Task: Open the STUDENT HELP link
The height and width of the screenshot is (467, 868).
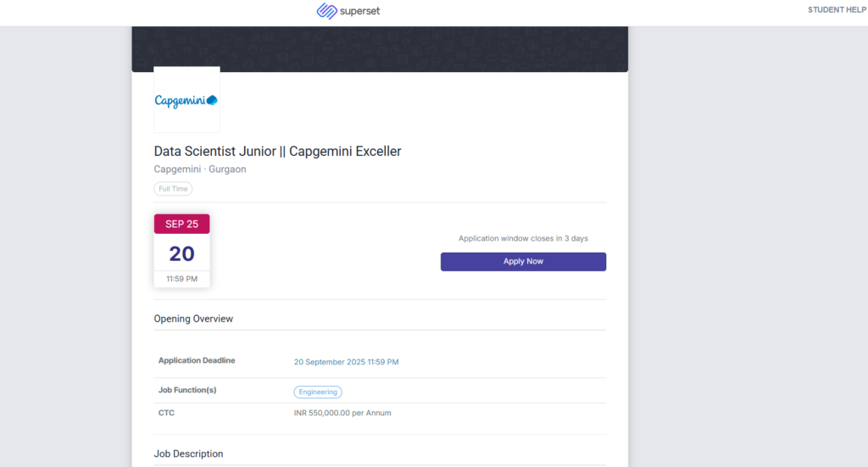Action: [837, 10]
